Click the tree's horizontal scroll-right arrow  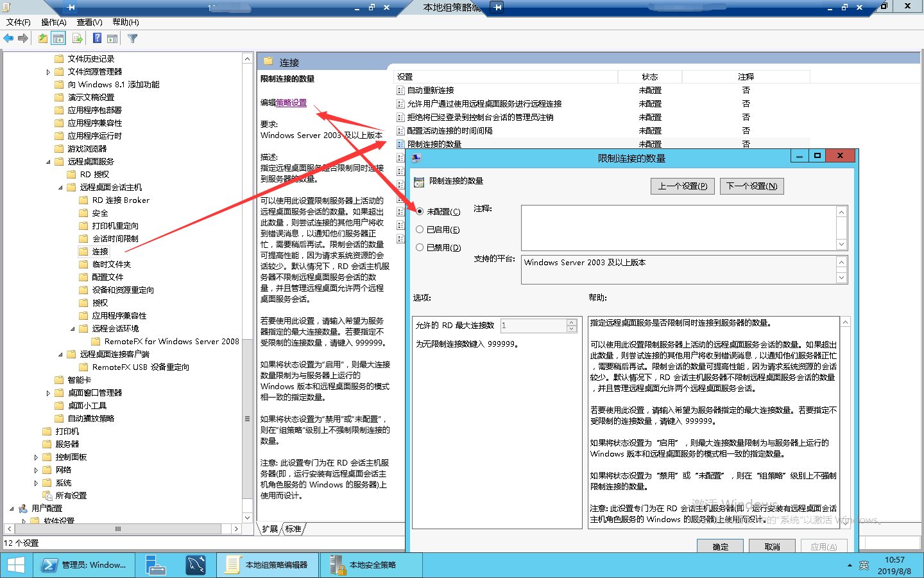point(236,529)
